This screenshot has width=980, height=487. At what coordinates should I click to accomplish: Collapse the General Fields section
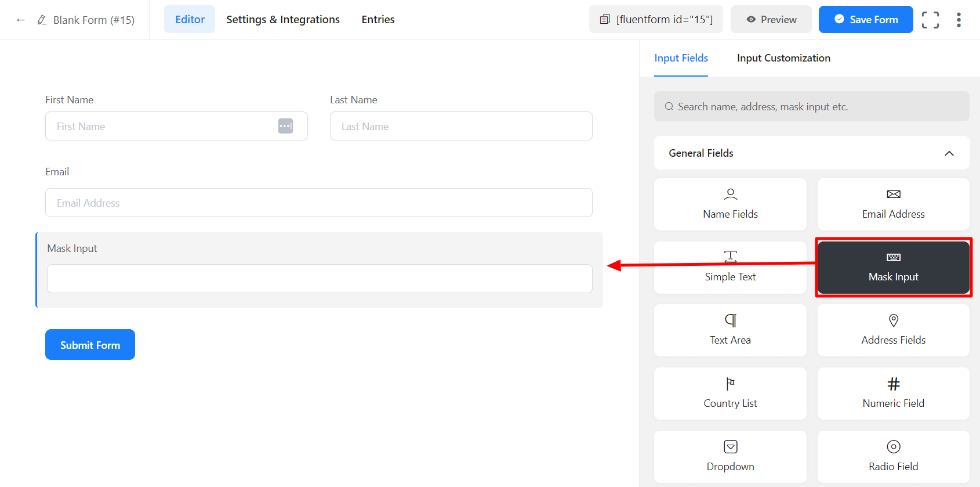(949, 153)
